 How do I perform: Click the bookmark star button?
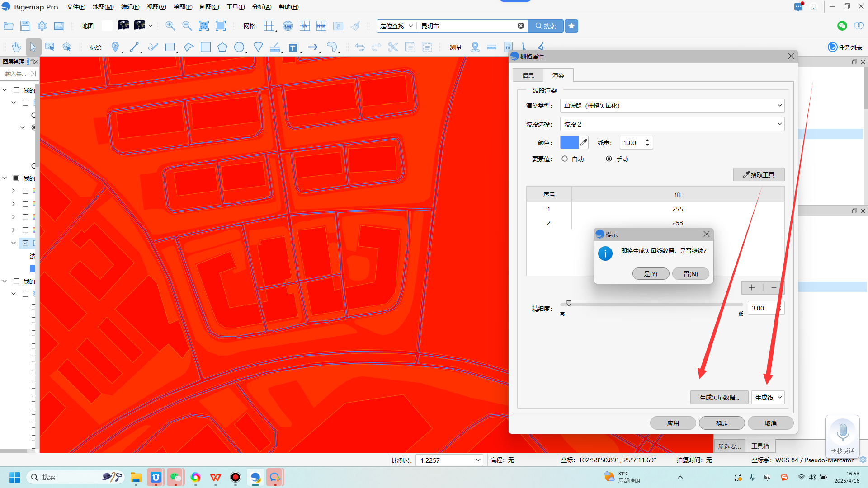click(571, 26)
